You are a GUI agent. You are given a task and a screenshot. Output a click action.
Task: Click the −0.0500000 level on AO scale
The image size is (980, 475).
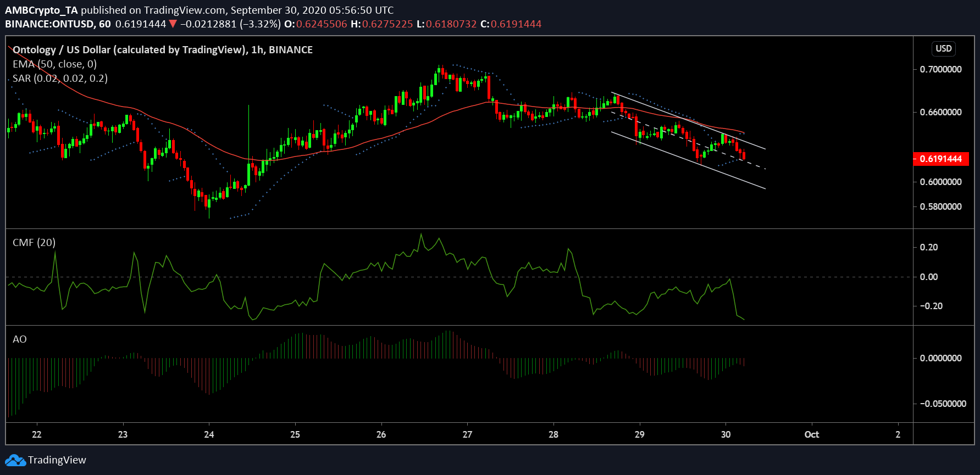click(942, 404)
